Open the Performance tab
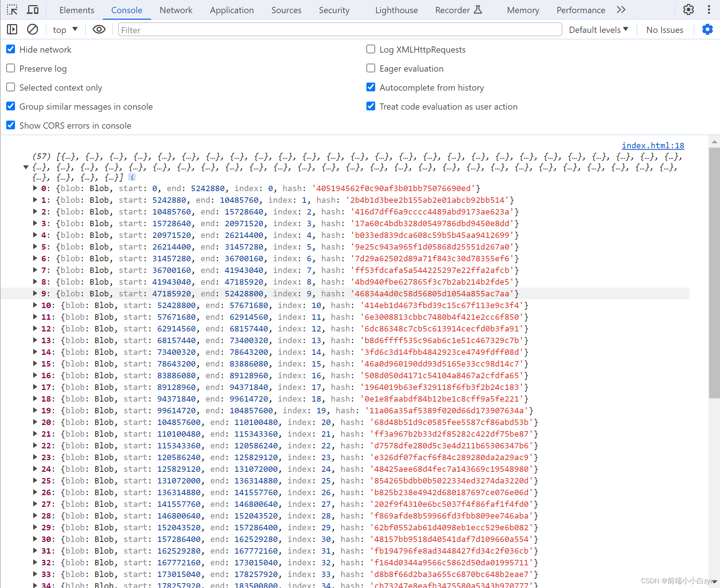This screenshot has width=720, height=588. (581, 10)
